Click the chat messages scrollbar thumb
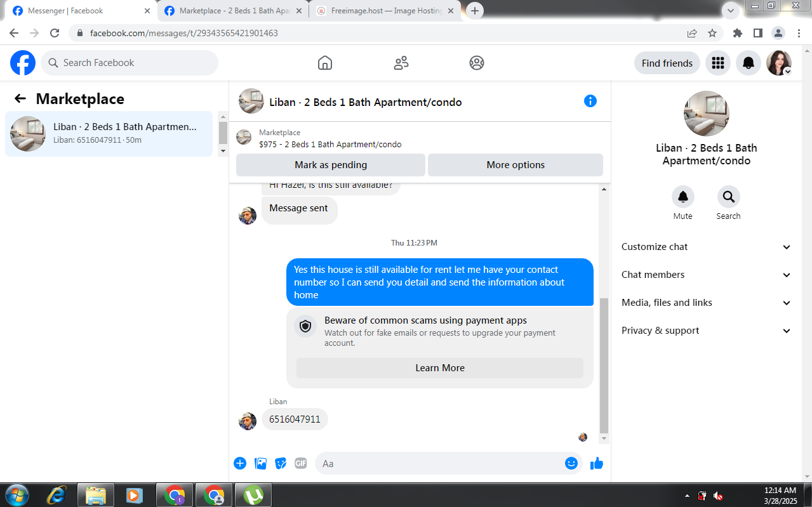Viewport: 812px width, 507px height. coord(604,365)
